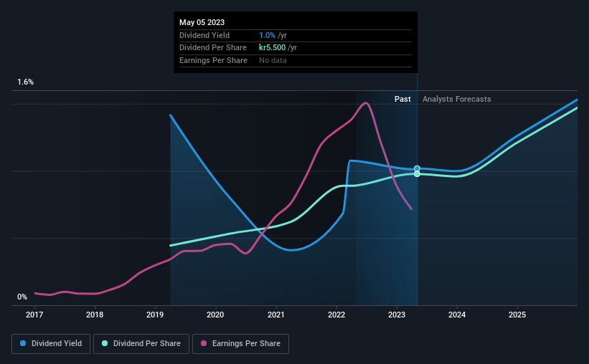This screenshot has width=589, height=364.
Task: Click the kr5.500 dividend per share value
Action: pos(272,48)
